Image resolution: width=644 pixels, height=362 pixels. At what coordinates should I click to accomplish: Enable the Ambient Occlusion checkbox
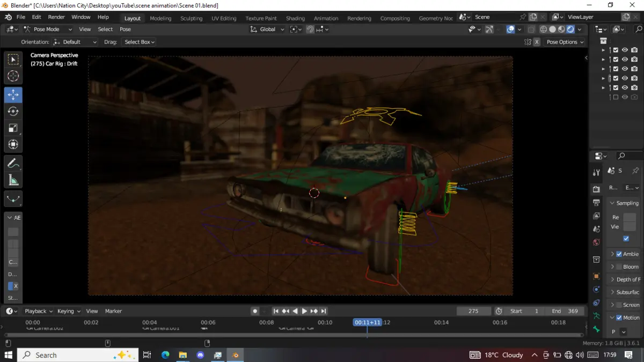tap(619, 254)
